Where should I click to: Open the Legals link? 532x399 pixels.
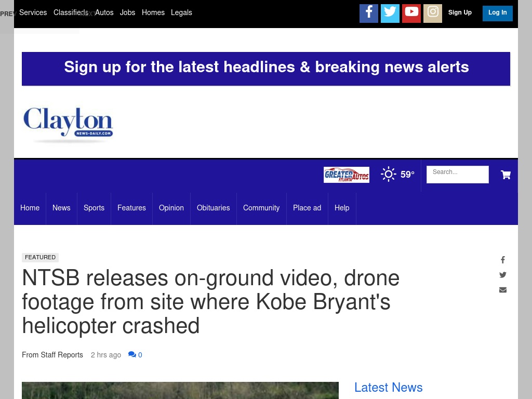(x=181, y=12)
